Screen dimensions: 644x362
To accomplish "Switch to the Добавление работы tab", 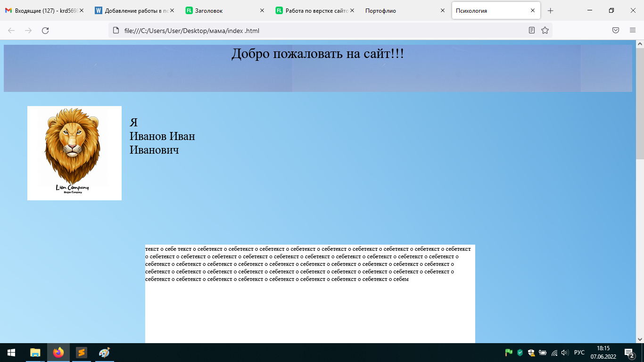I will coord(135,10).
